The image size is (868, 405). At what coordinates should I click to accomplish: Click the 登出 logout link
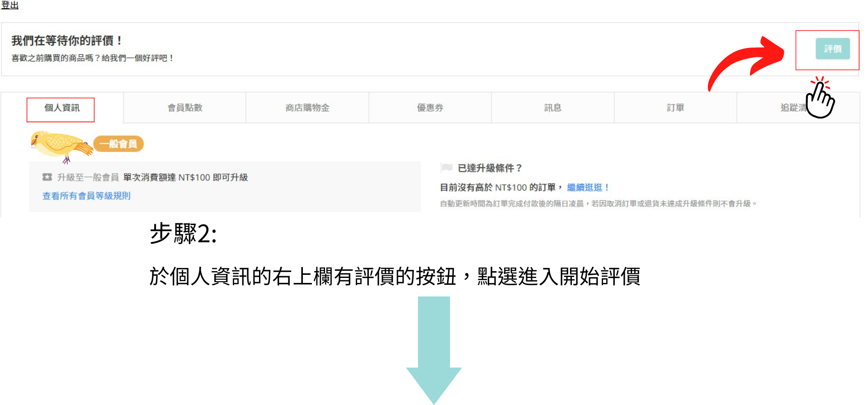pos(9,5)
